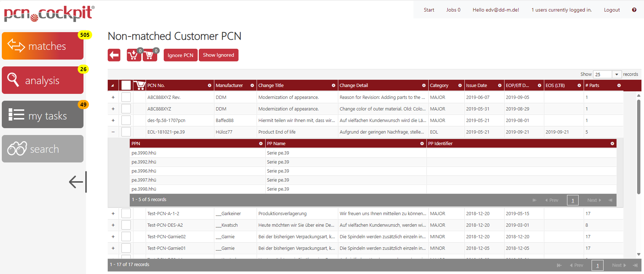The width and height of the screenshot is (644, 274).
Task: Tick checkbox for ABC888XYZ Rev. row
Action: [x=126, y=97]
